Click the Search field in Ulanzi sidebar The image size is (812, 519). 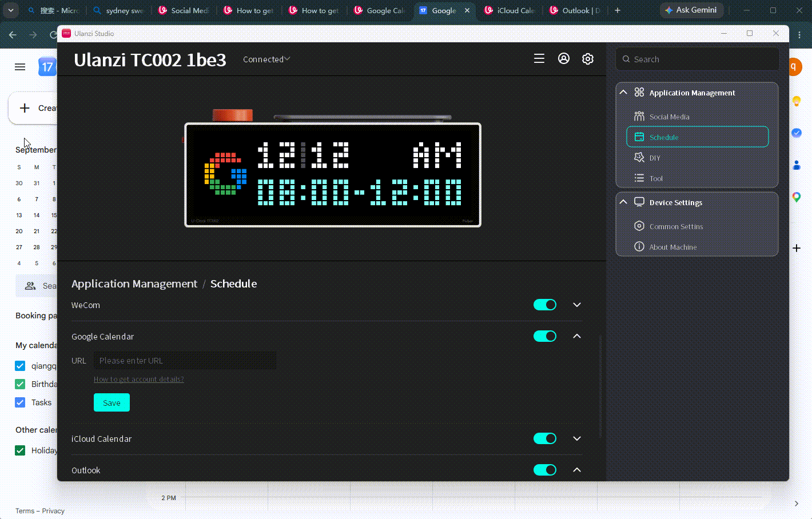click(698, 59)
